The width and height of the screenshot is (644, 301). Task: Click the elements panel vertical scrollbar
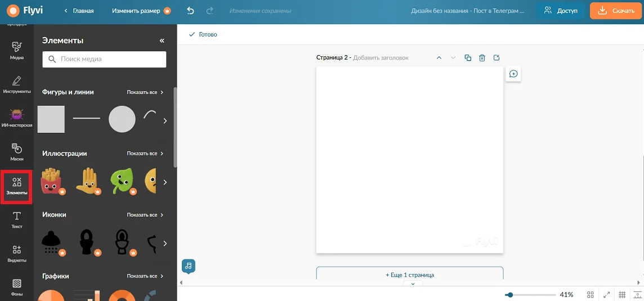click(176, 127)
